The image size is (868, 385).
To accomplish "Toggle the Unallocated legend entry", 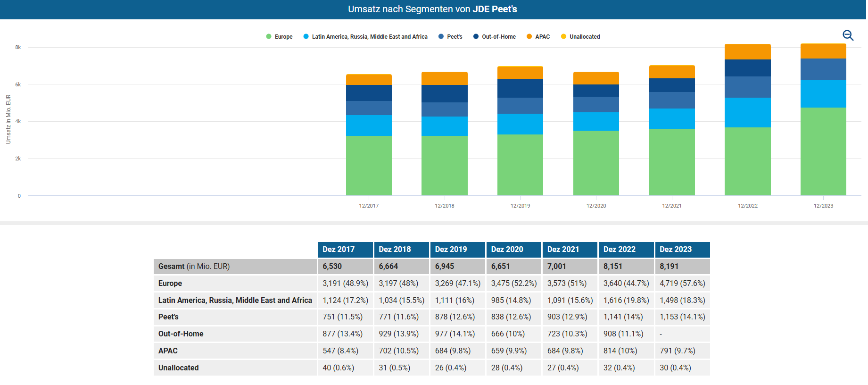I will point(580,37).
